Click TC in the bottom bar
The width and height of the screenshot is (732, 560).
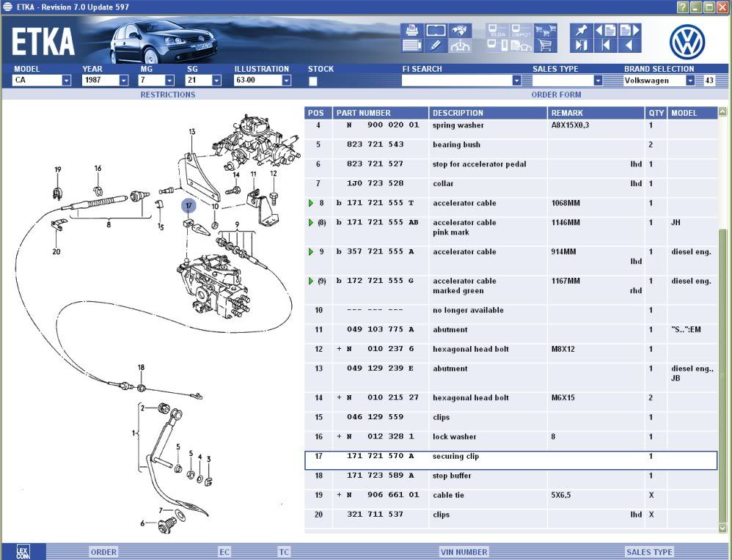[285, 552]
